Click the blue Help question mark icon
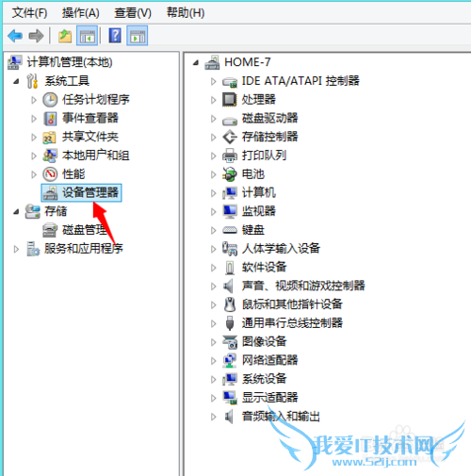This screenshot has width=471, height=476. (x=115, y=36)
